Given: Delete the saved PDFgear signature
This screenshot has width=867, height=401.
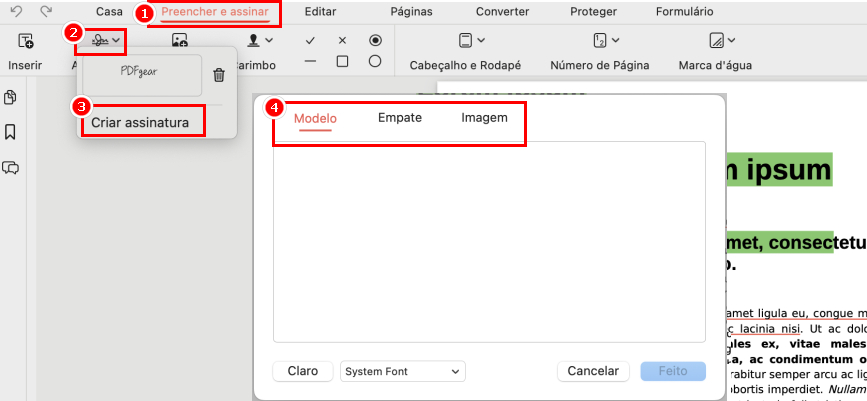Looking at the screenshot, I should point(219,75).
